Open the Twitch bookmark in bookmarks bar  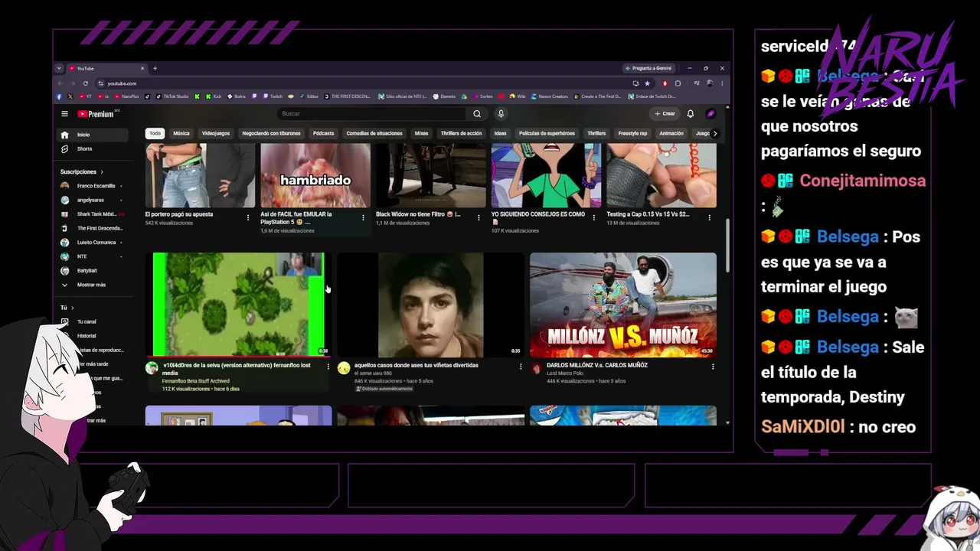[273, 96]
